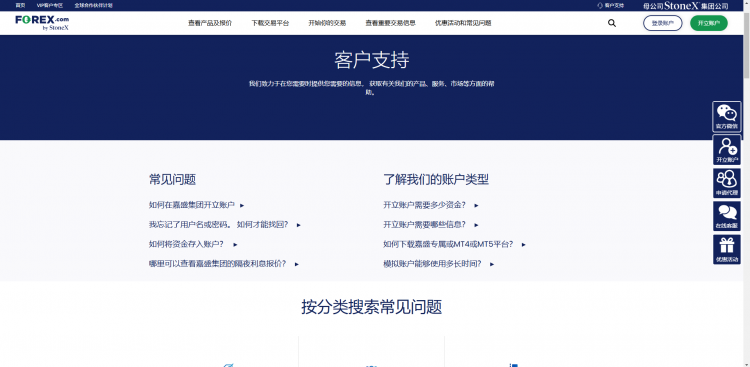Click the FOREX.com by StoneX logo
This screenshot has width=750, height=367.
42,22
